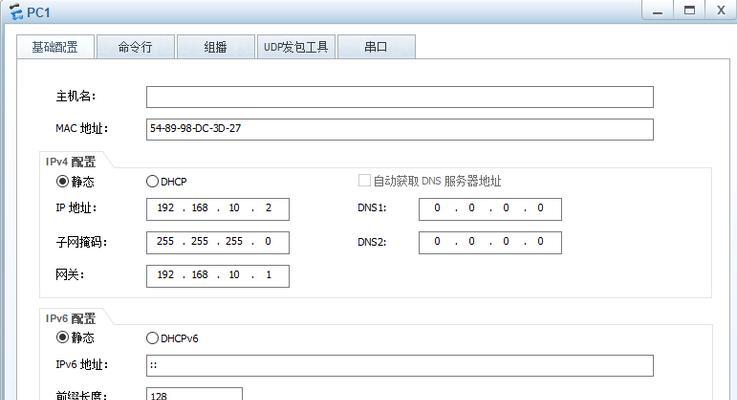This screenshot has height=400, width=737.
Task: Maximize the PC1 window
Action: pos(689,10)
